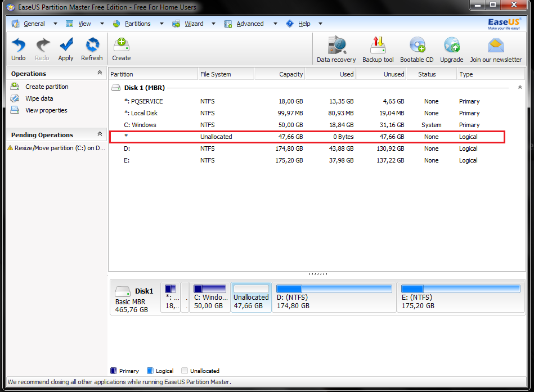534x392 pixels.
Task: Click the Create partition toolbar icon
Action: tap(121, 49)
